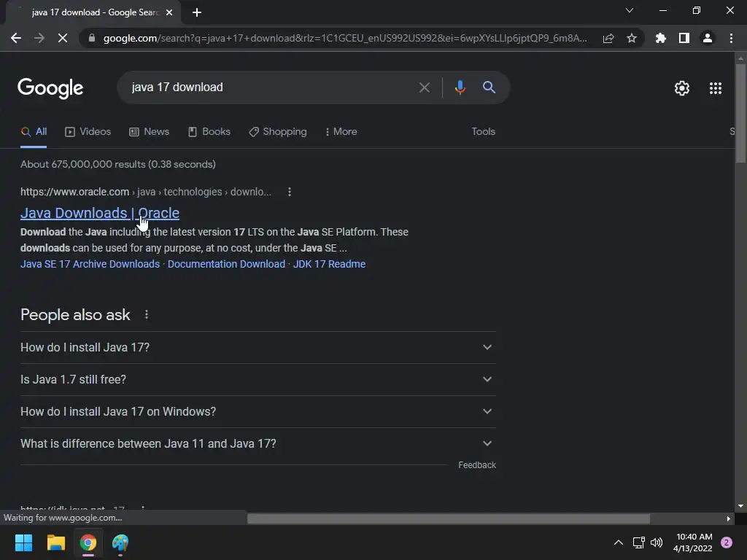Viewport: 747px width, 560px height.
Task: Open the More search categories menu
Action: (341, 132)
